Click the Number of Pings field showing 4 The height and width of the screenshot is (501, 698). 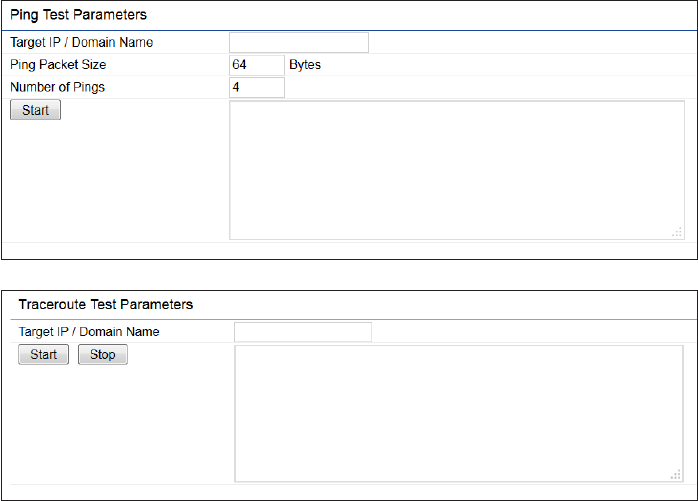coord(256,87)
